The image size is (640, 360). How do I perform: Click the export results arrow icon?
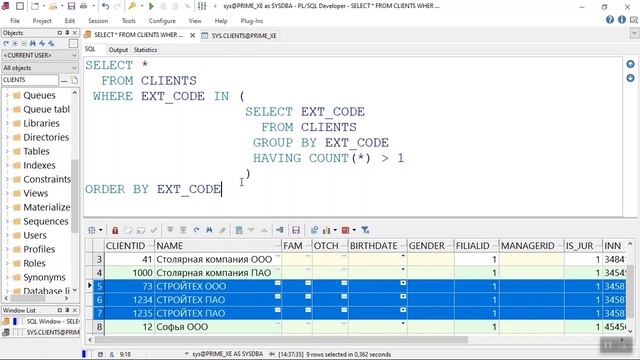point(280,230)
